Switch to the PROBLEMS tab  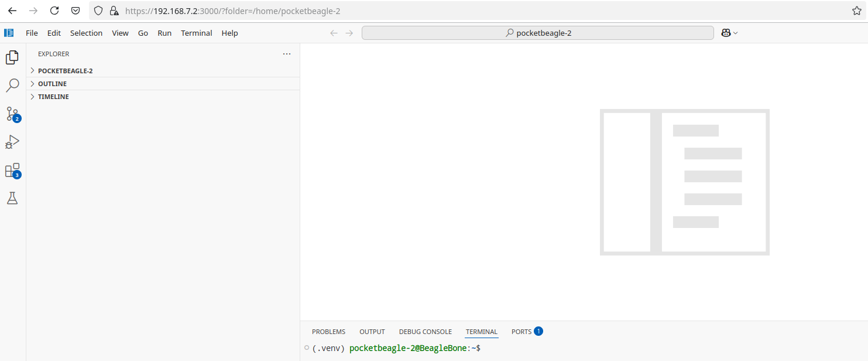[328, 331]
